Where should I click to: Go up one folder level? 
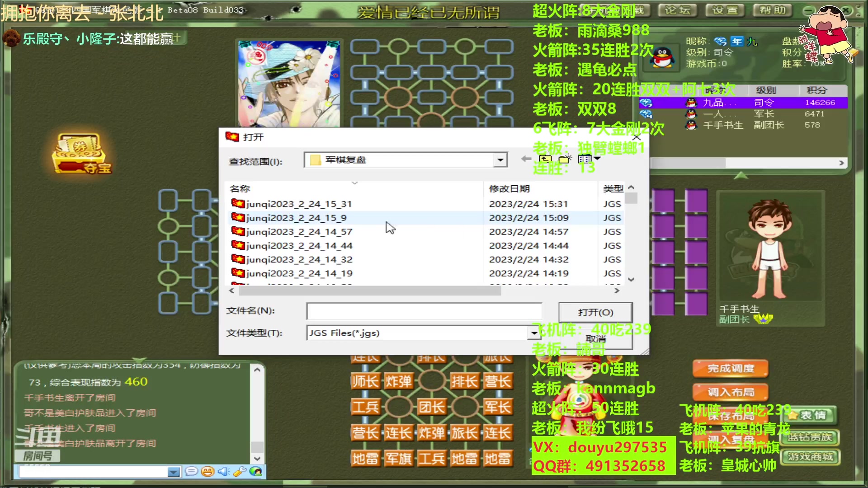[545, 159]
